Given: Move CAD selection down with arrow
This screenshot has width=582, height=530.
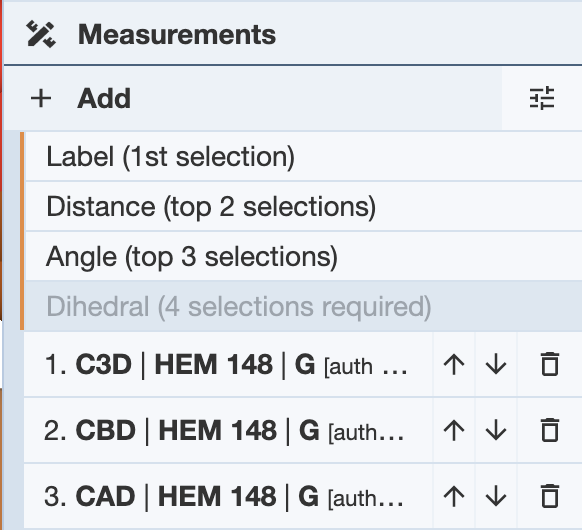Looking at the screenshot, I should coord(496,496).
